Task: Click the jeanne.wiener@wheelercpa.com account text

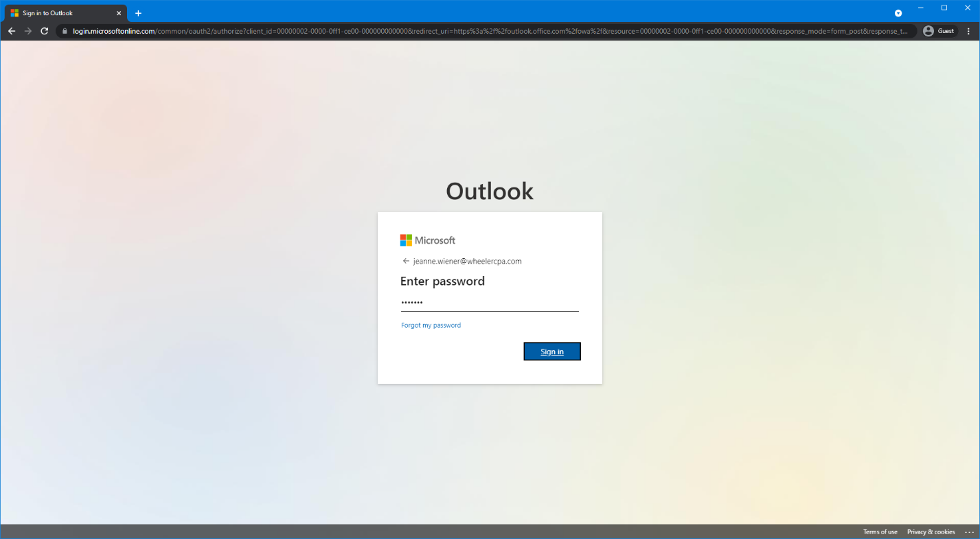Action: pyautogui.click(x=468, y=262)
